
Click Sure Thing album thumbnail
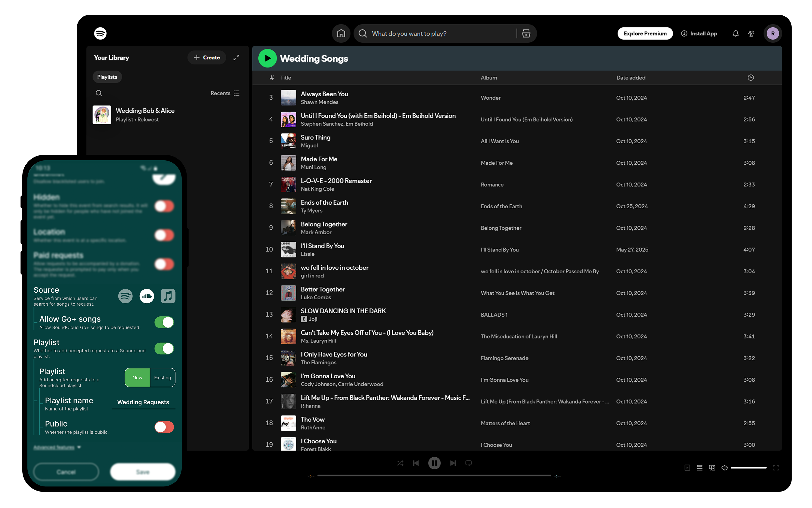[x=288, y=141]
